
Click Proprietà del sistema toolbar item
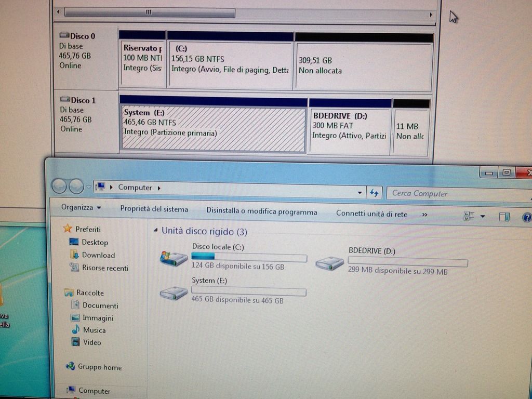click(x=154, y=209)
